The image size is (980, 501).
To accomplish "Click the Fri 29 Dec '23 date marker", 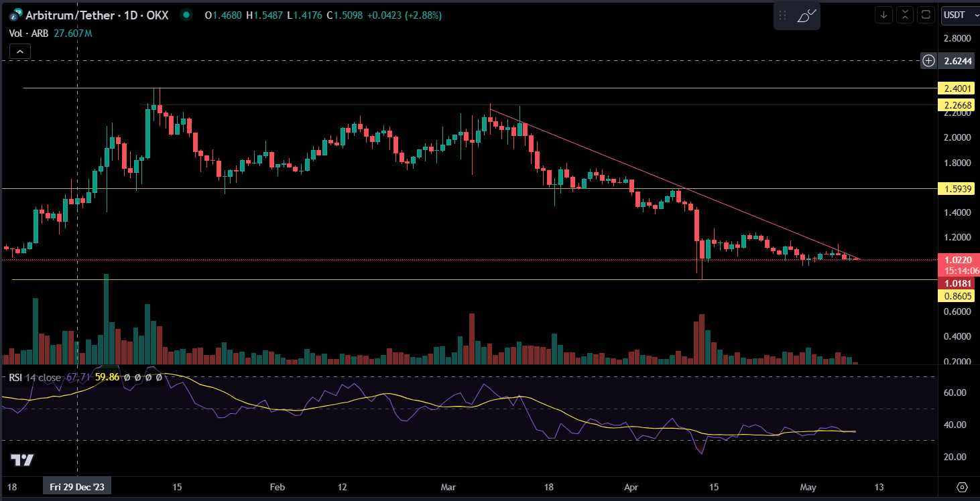I will coord(78,486).
